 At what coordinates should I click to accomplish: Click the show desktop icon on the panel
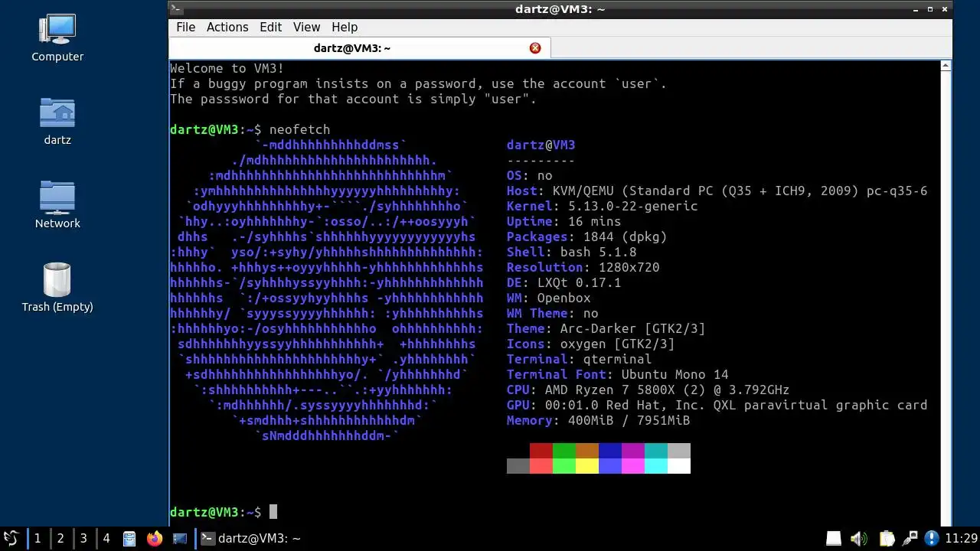(180, 539)
